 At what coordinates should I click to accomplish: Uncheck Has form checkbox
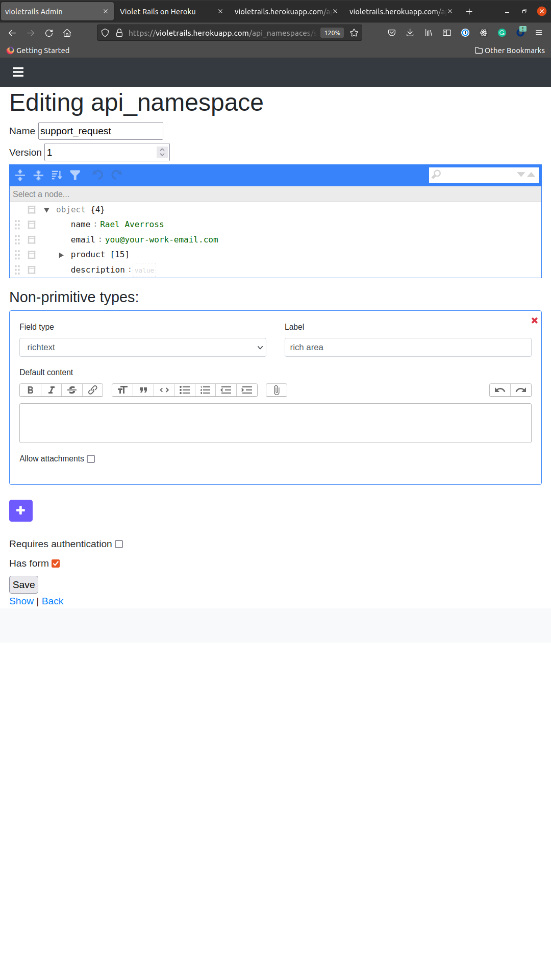pos(56,563)
